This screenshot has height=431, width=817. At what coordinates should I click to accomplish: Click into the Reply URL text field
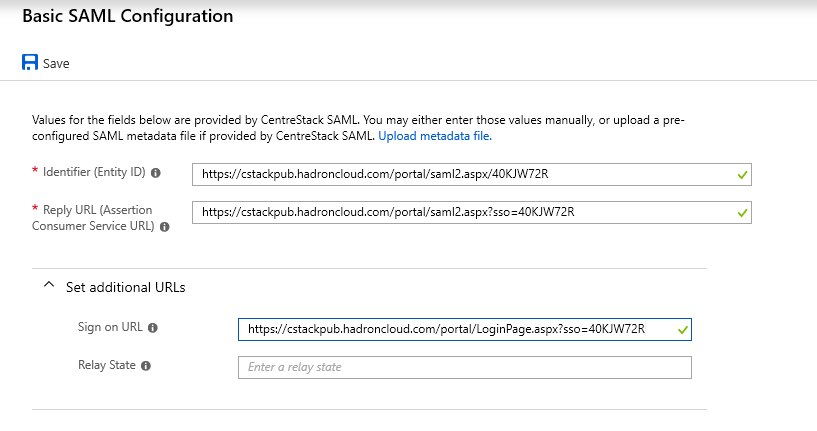472,213
